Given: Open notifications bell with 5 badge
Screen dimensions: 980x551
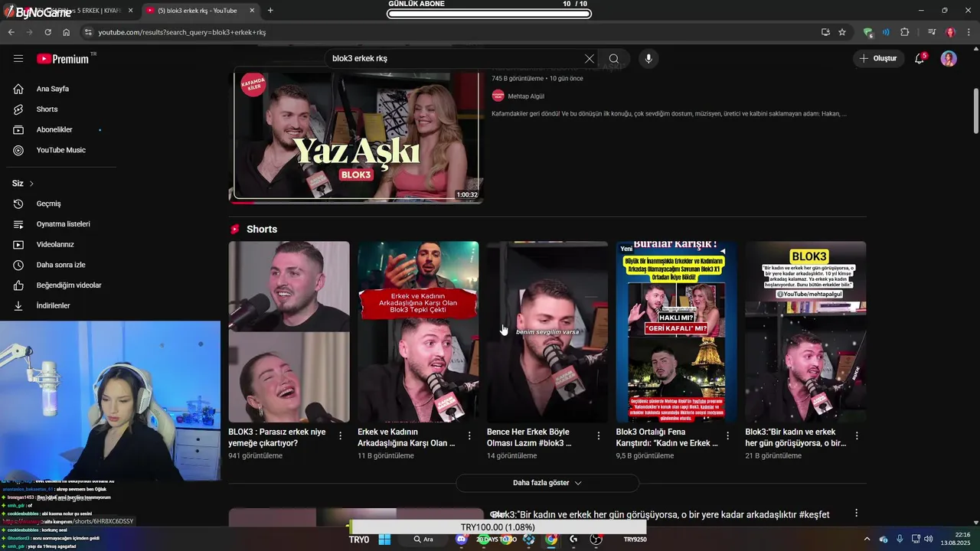Looking at the screenshot, I should (920, 59).
